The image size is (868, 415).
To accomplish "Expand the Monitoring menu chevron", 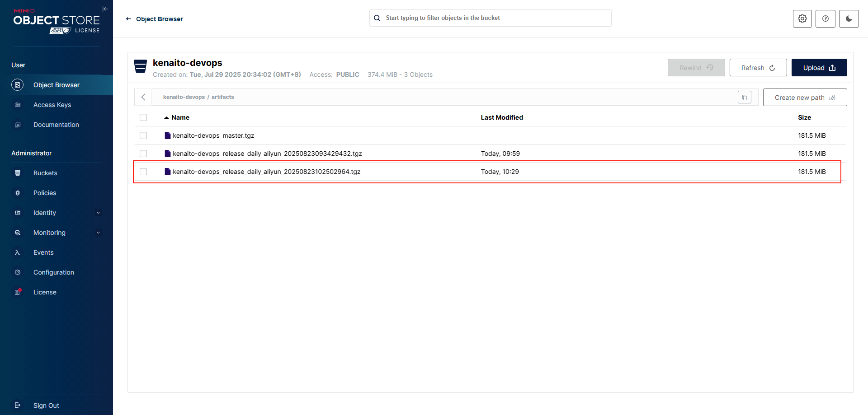I will pyautogui.click(x=98, y=233).
